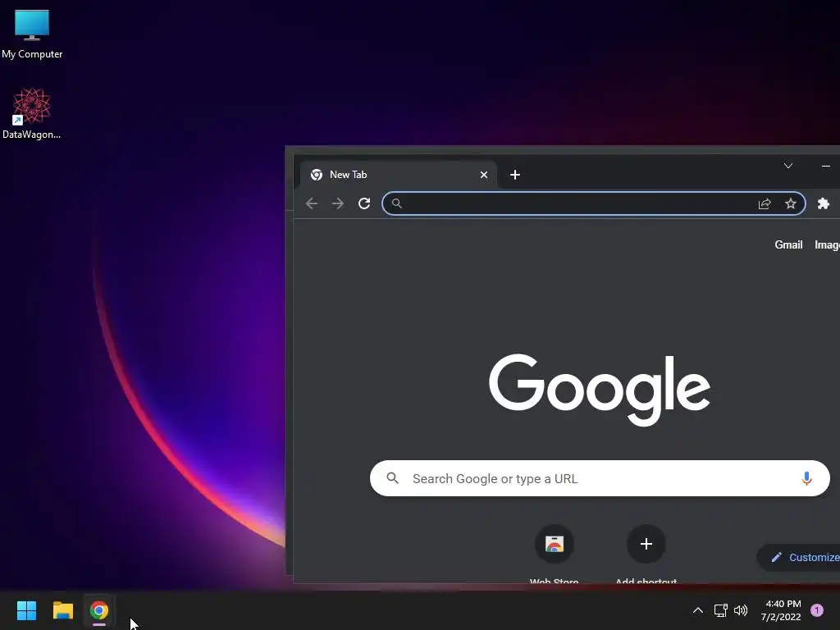This screenshot has width=840, height=630.
Task: Open File Explorer from the taskbar
Action: pyautogui.click(x=62, y=610)
